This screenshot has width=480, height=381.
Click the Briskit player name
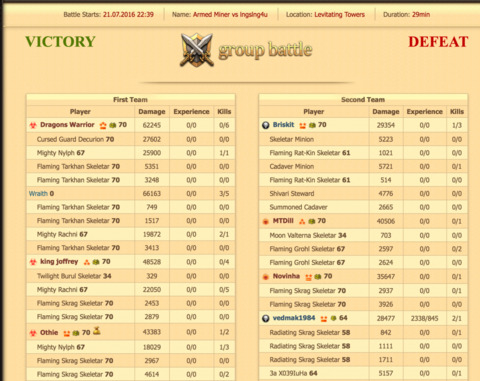pos(283,125)
